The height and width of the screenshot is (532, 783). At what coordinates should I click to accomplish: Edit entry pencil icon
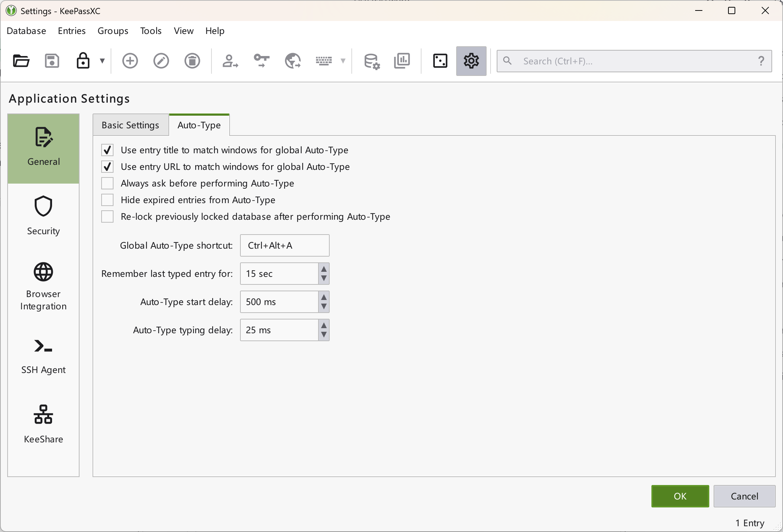pyautogui.click(x=161, y=61)
